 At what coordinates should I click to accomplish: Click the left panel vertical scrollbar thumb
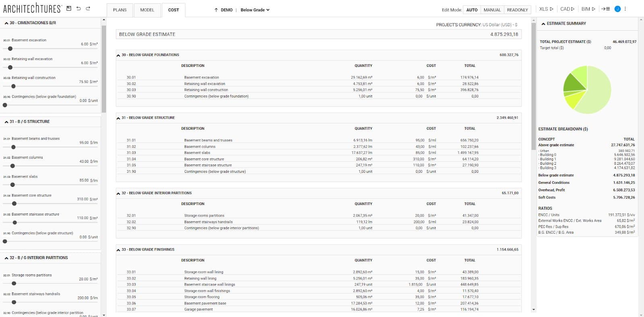[x=104, y=68]
